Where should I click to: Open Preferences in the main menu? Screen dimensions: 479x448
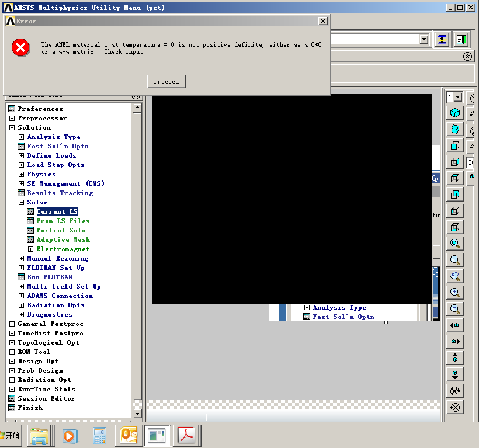40,109
